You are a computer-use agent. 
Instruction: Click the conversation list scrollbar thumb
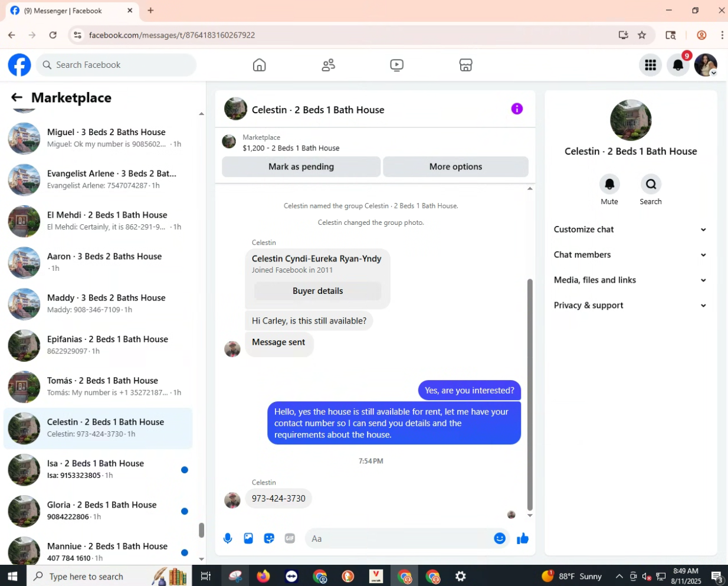click(201, 530)
